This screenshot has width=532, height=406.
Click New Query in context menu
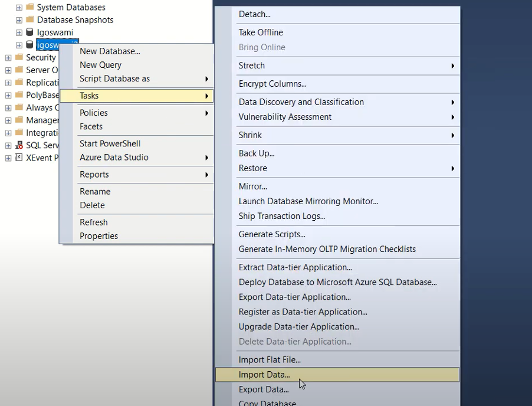[100, 65]
